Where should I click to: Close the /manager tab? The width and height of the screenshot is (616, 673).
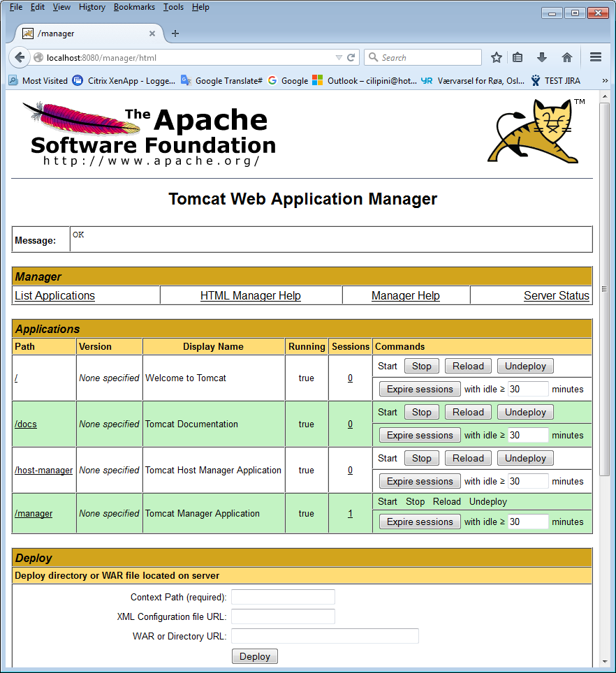tap(153, 34)
